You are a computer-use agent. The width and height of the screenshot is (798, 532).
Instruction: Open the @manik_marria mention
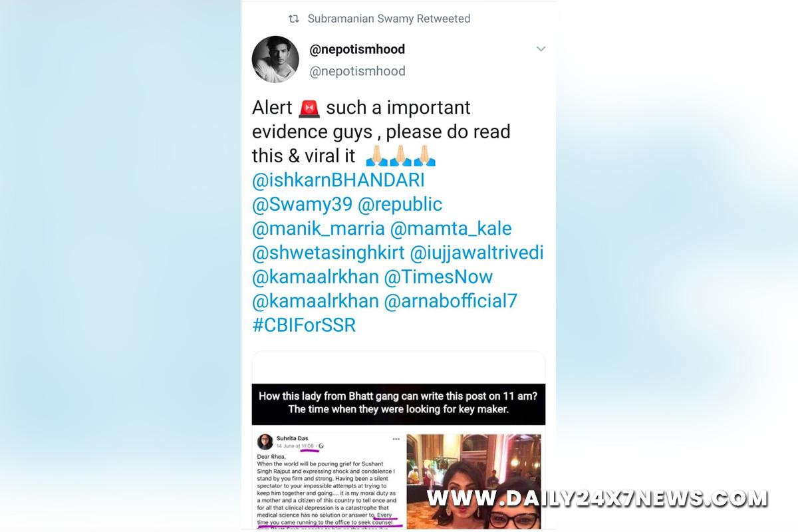[x=319, y=229]
